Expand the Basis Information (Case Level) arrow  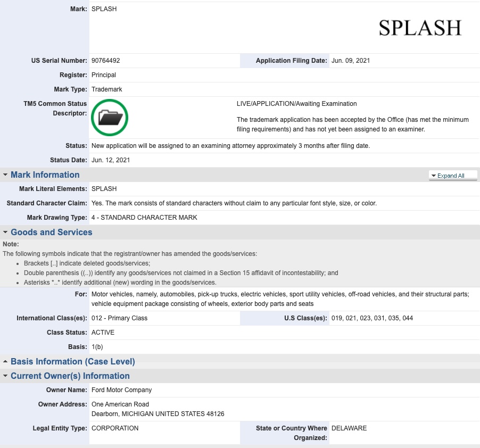click(5, 361)
